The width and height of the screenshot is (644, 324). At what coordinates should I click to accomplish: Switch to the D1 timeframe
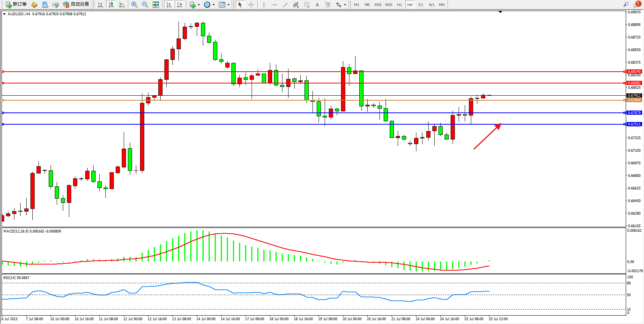coord(421,5)
